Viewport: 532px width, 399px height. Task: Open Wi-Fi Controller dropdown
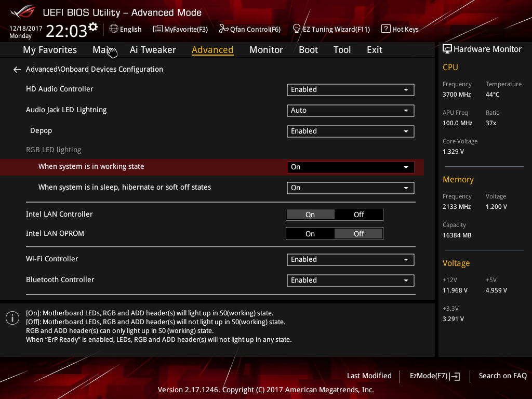click(x=351, y=260)
